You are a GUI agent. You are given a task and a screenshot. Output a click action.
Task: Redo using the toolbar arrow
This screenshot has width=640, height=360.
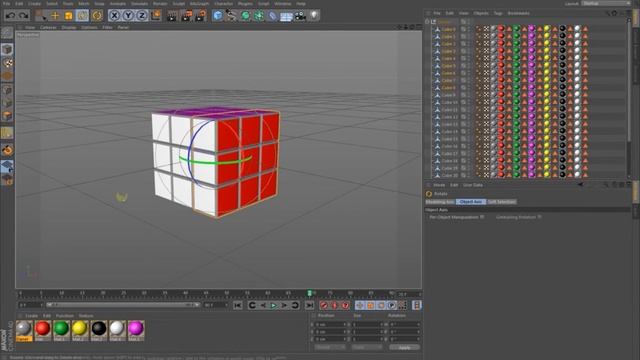[x=23, y=16]
